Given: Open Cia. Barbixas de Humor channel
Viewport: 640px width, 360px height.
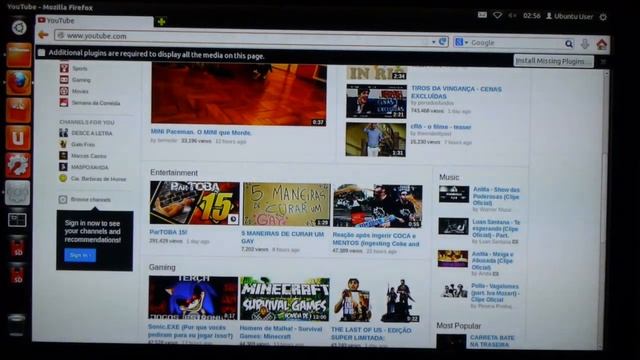Looking at the screenshot, I should click(x=98, y=179).
